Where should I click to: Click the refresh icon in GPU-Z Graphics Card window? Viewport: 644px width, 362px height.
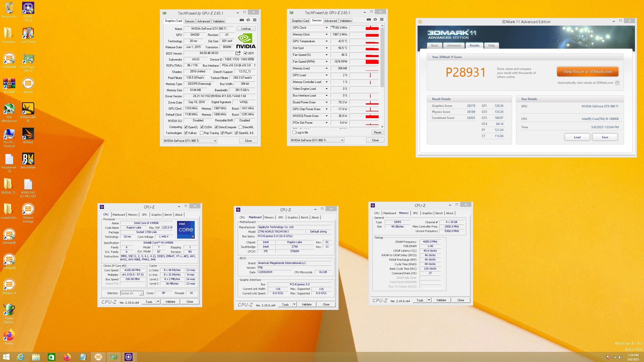point(248,20)
